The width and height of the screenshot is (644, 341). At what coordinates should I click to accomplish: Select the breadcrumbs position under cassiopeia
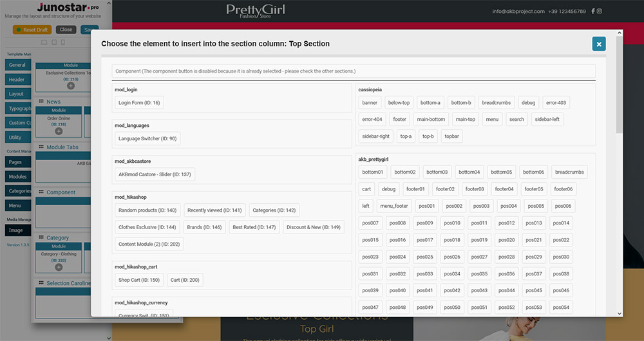(497, 102)
